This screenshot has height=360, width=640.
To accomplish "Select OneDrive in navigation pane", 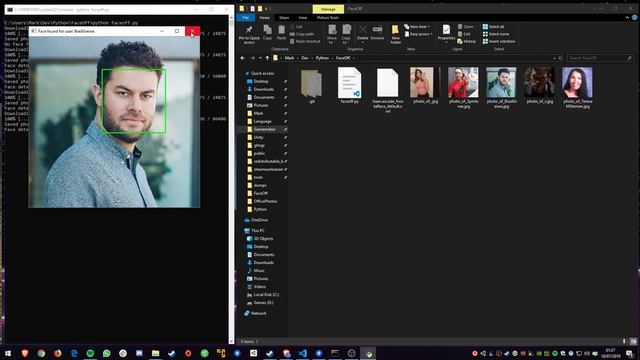I will [259, 220].
